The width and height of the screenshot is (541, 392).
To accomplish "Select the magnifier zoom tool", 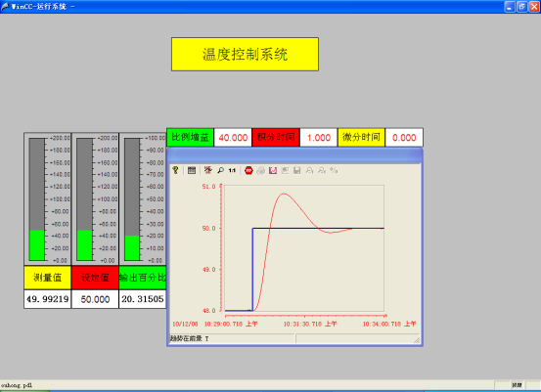I will (220, 170).
